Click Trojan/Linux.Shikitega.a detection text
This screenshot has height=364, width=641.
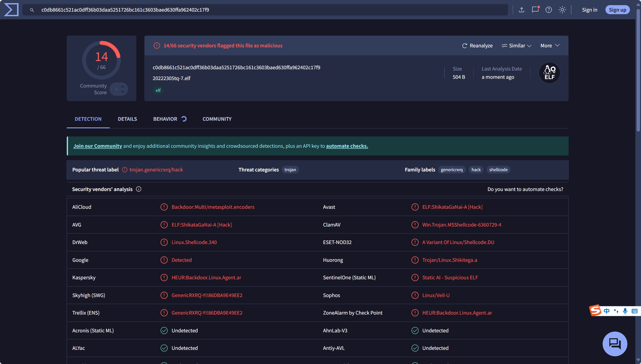pyautogui.click(x=450, y=260)
